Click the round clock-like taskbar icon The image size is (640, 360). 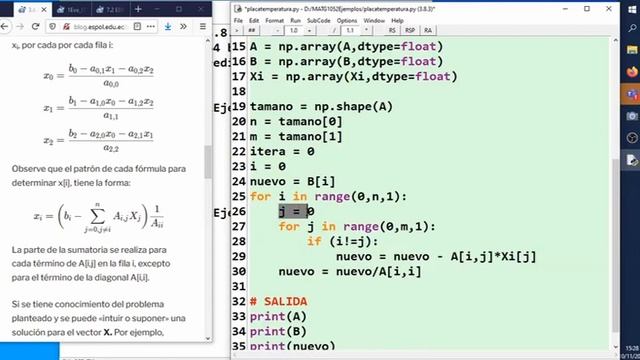click(x=632, y=138)
